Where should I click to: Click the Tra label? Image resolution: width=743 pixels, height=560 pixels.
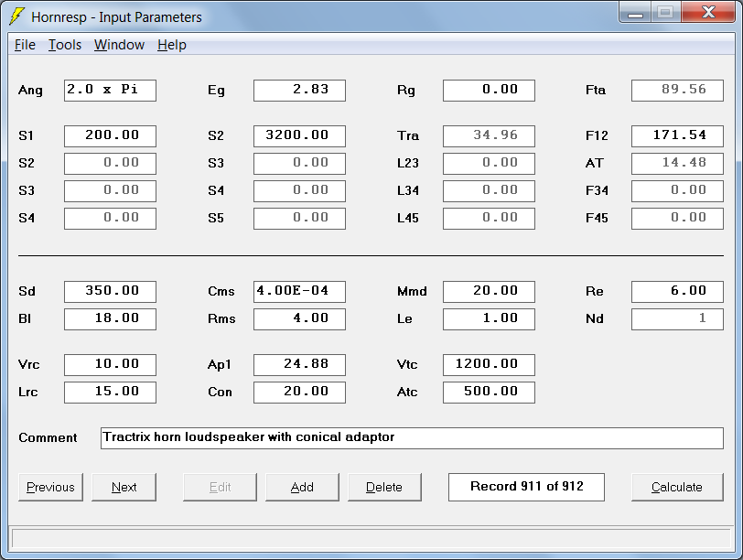pyautogui.click(x=408, y=136)
